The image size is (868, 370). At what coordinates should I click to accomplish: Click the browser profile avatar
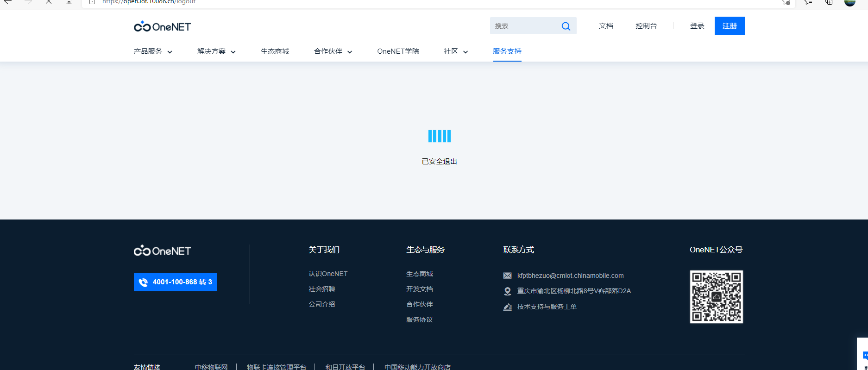pos(850,2)
